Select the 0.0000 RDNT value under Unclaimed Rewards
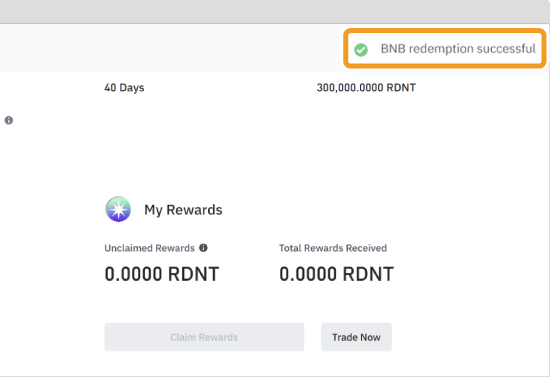This screenshot has height=377, width=550. pyautogui.click(x=162, y=274)
